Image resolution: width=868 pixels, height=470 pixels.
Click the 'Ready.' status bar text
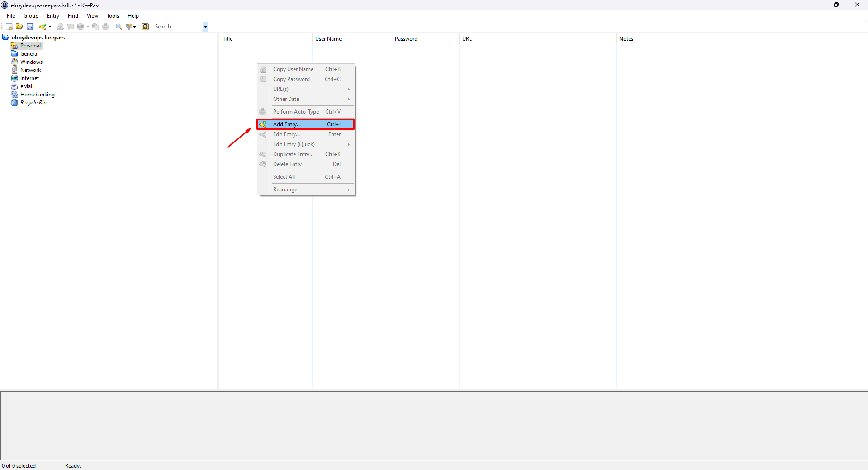73,466
